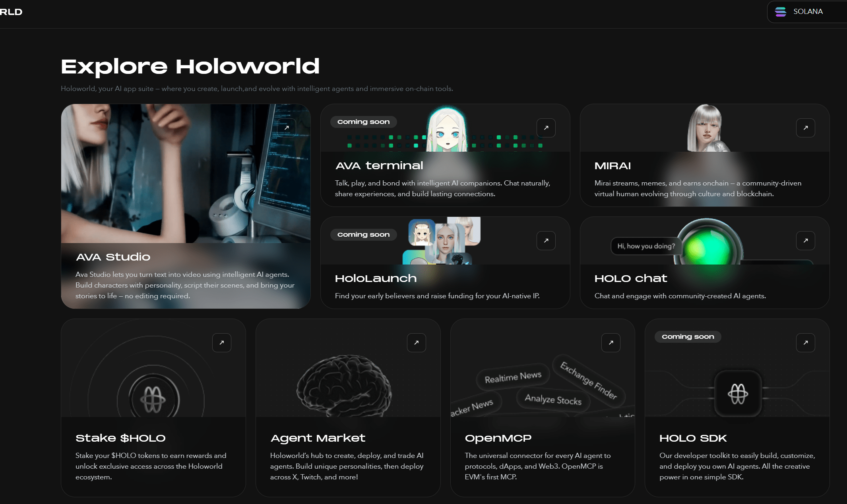This screenshot has height=504, width=847.
Task: Click OpenMCP card's arrow icon
Action: tap(611, 343)
